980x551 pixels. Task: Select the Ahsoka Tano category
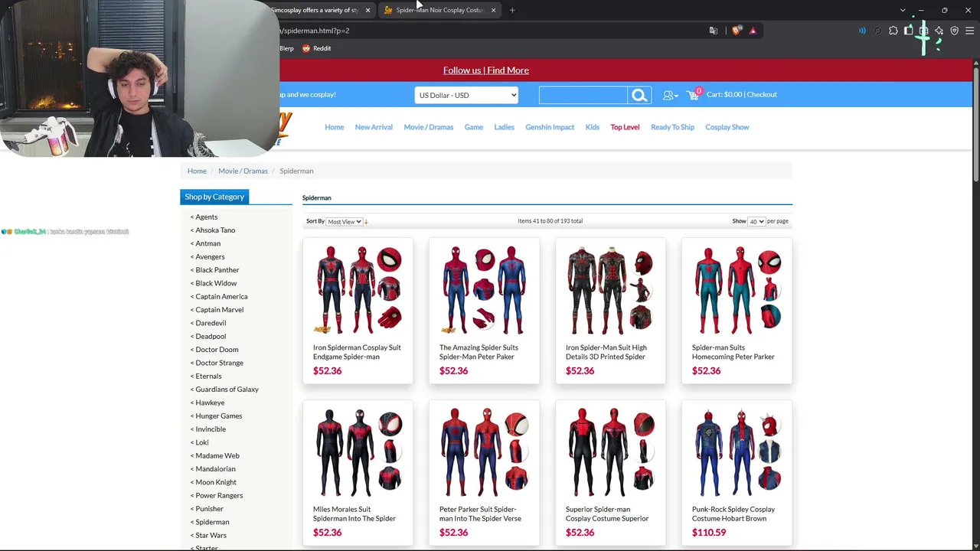214,230
